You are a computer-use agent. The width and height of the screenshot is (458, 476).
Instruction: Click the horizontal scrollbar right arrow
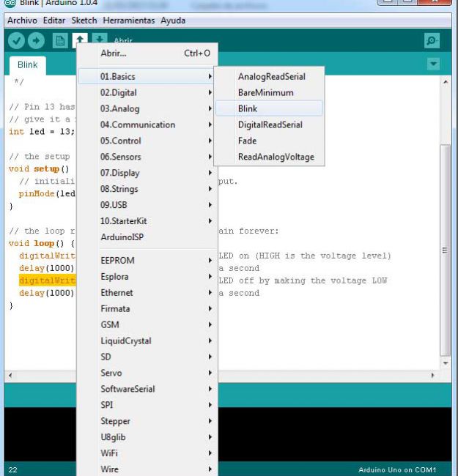[432, 375]
